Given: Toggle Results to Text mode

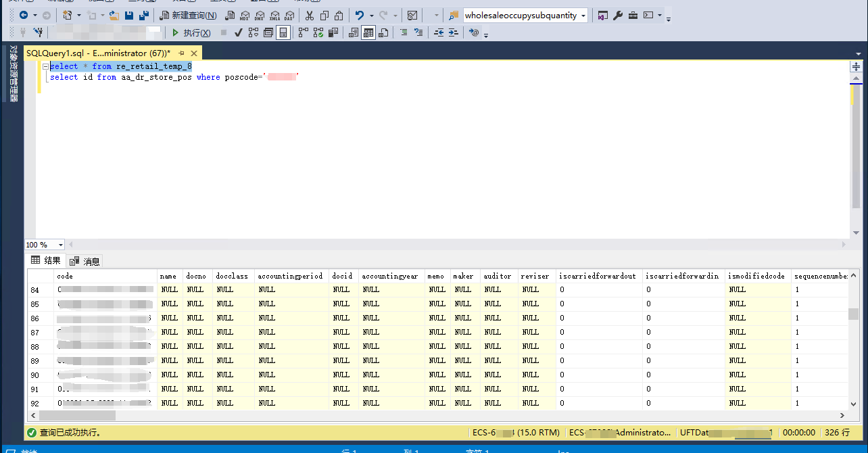Looking at the screenshot, I should coord(354,32).
